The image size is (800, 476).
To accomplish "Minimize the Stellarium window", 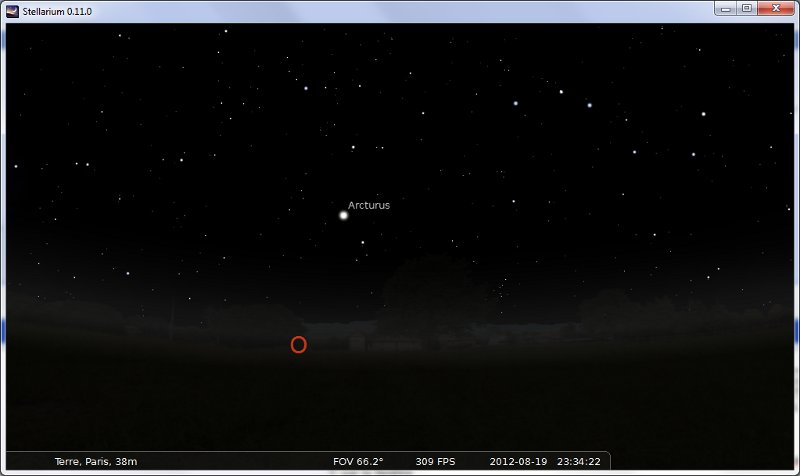I will point(726,9).
